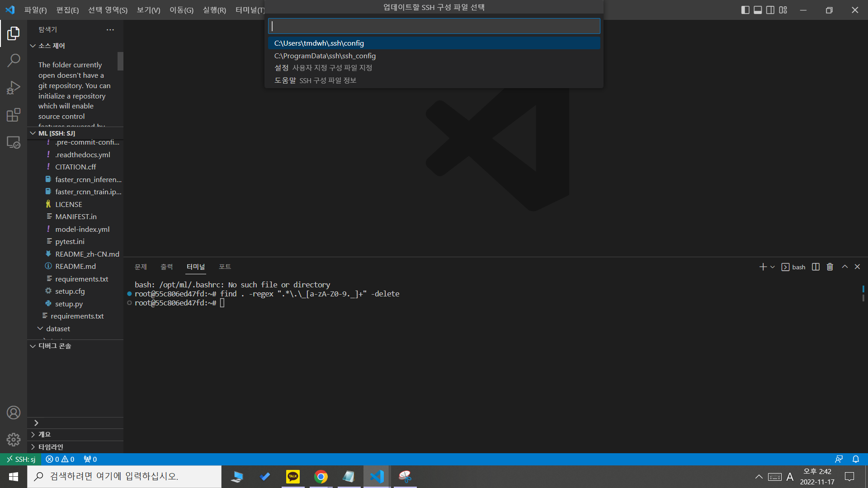Open the new terminal profile dropdown arrow

(773, 267)
